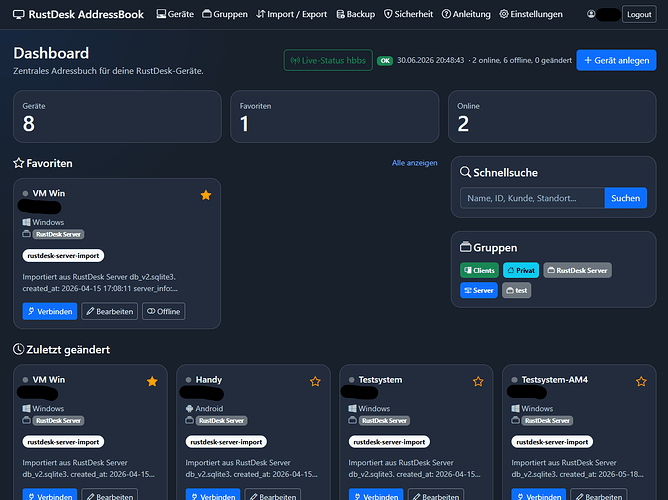Toggle favorite star on Testsystem card
Image resolution: width=668 pixels, height=500 pixels.
tap(478, 381)
